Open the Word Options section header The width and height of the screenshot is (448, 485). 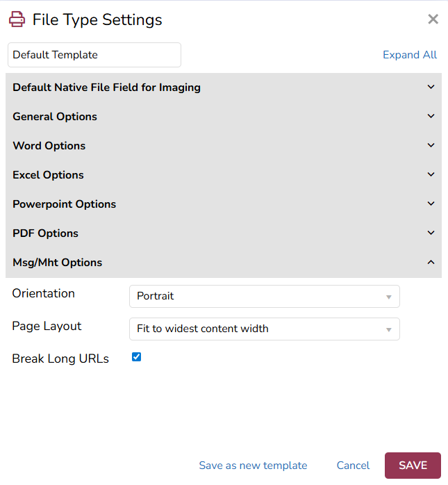click(x=224, y=146)
